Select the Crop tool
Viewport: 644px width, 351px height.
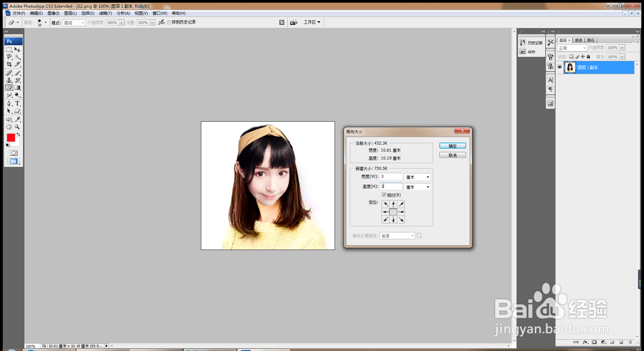(x=9, y=64)
